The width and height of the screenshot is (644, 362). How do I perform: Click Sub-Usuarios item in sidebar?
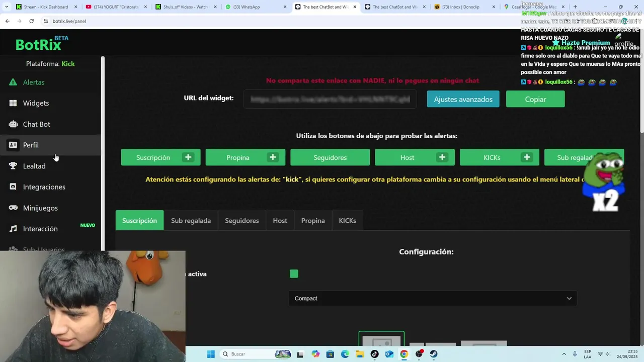pos(44,249)
